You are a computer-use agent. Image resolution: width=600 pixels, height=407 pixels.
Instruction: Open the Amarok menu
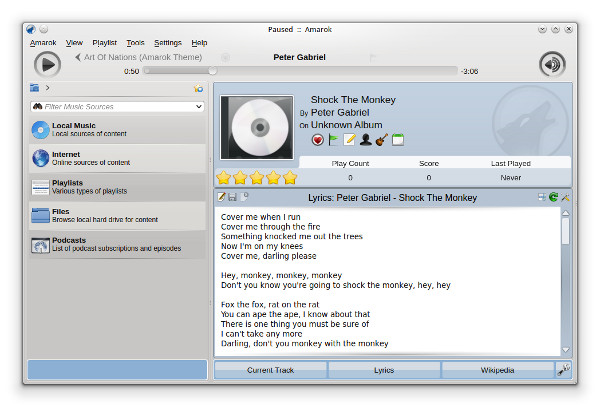point(43,43)
